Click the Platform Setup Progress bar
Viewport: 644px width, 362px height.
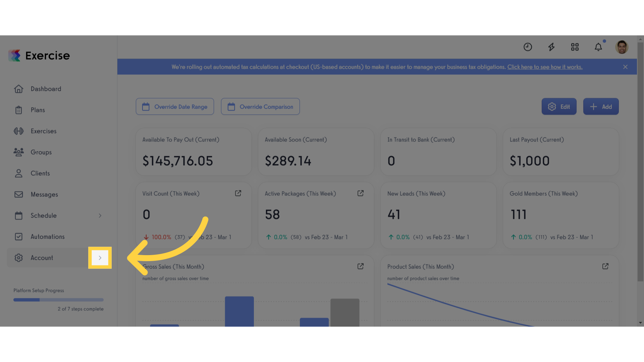coord(58,300)
